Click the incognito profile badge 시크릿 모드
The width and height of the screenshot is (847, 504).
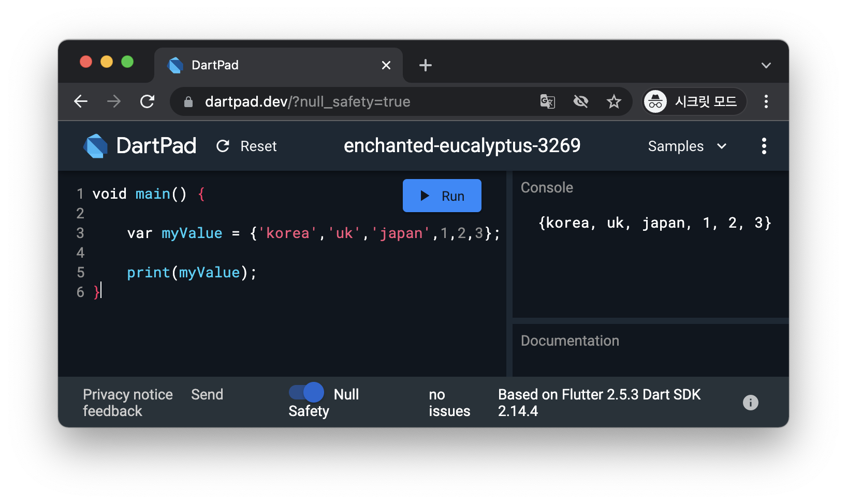point(694,101)
